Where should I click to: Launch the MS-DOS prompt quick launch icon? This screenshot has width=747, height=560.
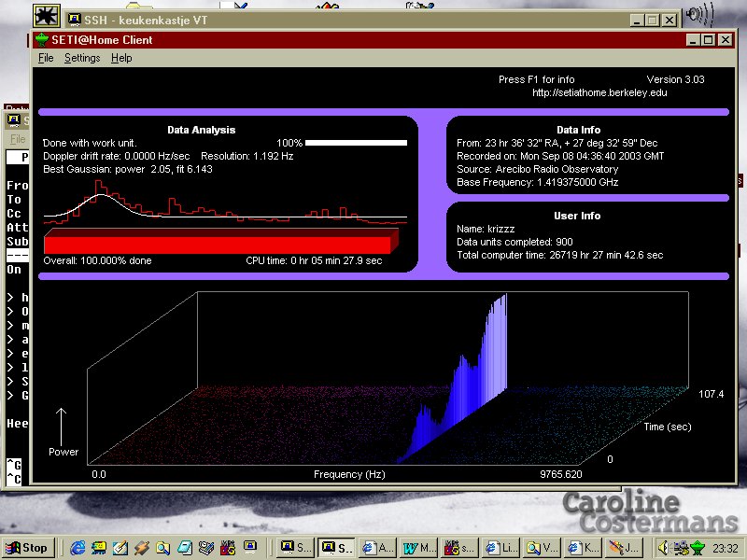228,548
